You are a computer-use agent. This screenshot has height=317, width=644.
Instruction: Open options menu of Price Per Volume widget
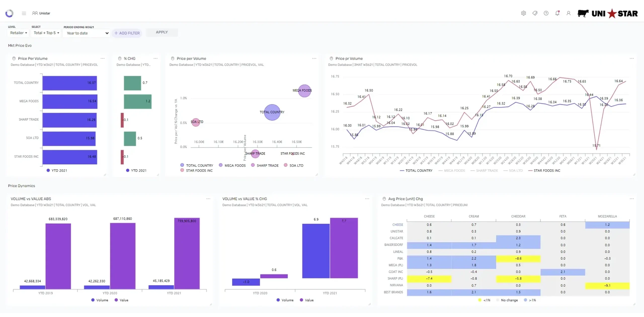[x=103, y=58]
